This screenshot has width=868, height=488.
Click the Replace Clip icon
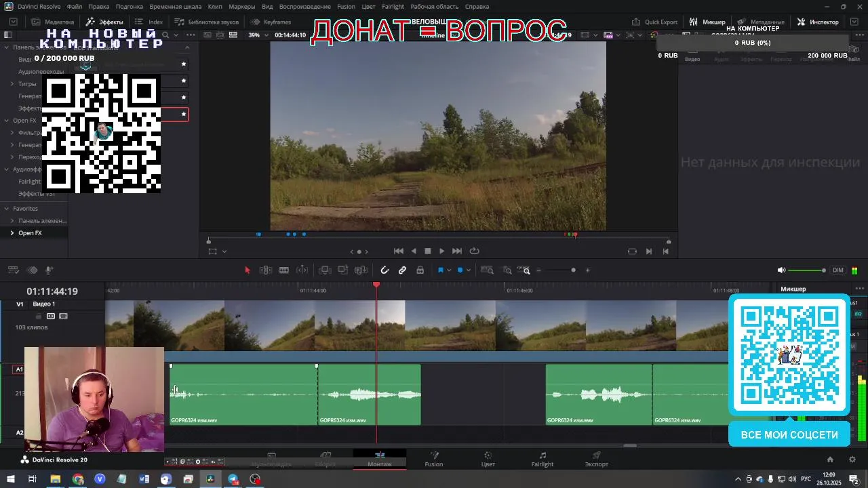[360, 270]
